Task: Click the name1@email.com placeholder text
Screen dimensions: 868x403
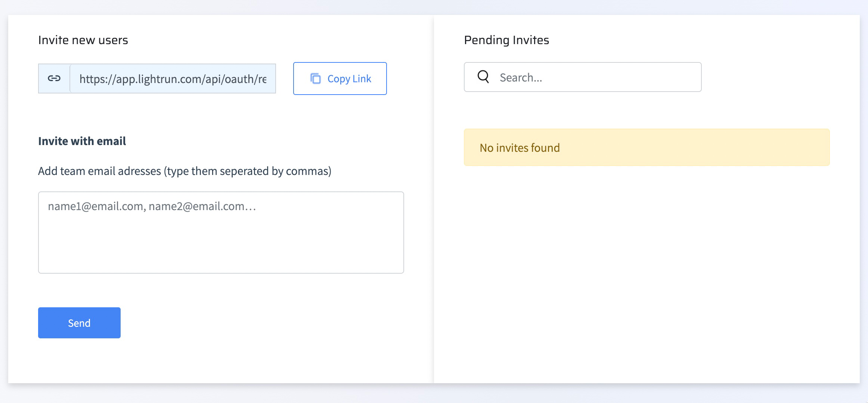Action: tap(152, 206)
